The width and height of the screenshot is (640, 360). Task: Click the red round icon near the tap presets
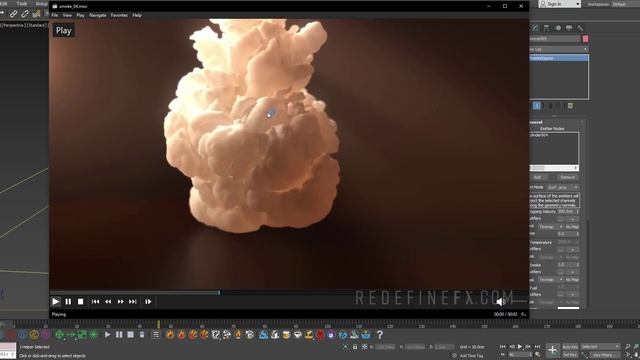point(320,335)
